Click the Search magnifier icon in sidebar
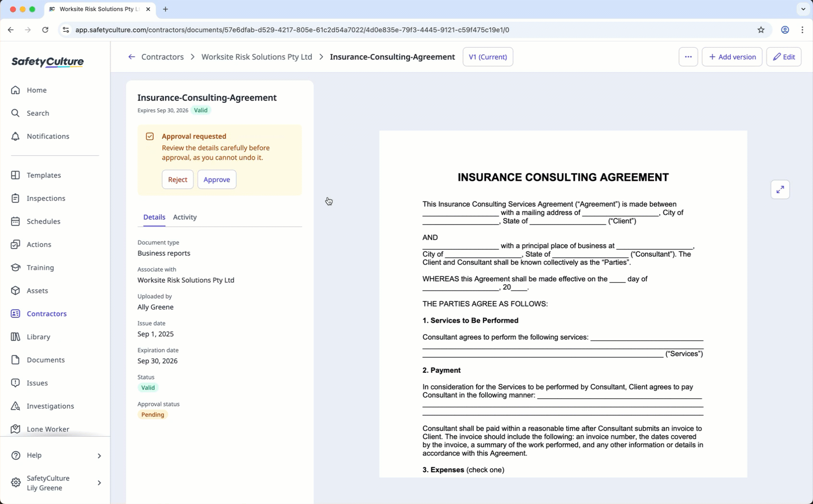This screenshot has height=504, width=813. [x=15, y=113]
